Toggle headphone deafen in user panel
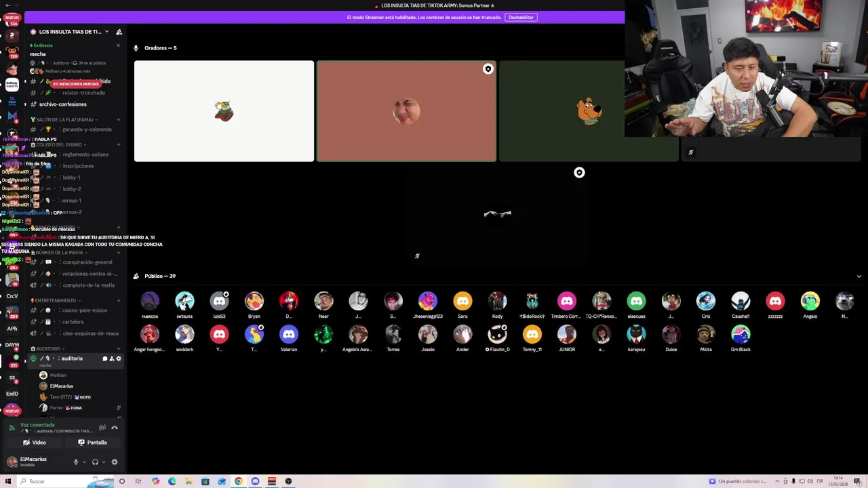This screenshot has height=488, width=868. (95, 462)
